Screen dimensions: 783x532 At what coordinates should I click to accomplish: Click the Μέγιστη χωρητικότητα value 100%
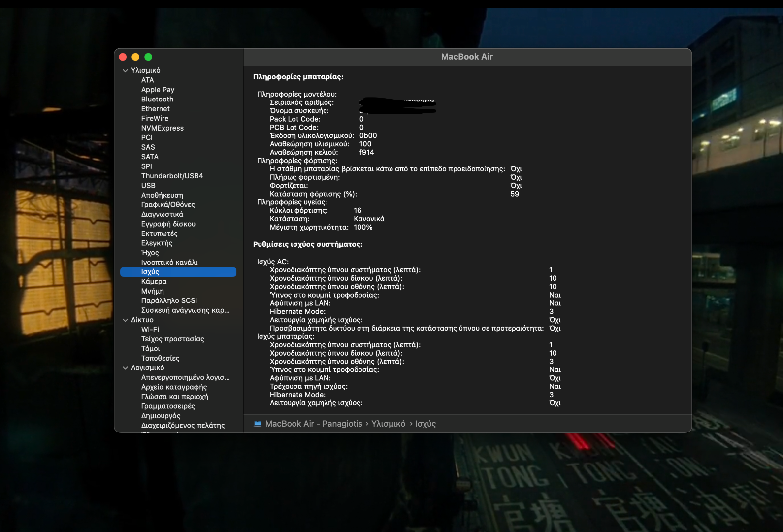point(363,227)
